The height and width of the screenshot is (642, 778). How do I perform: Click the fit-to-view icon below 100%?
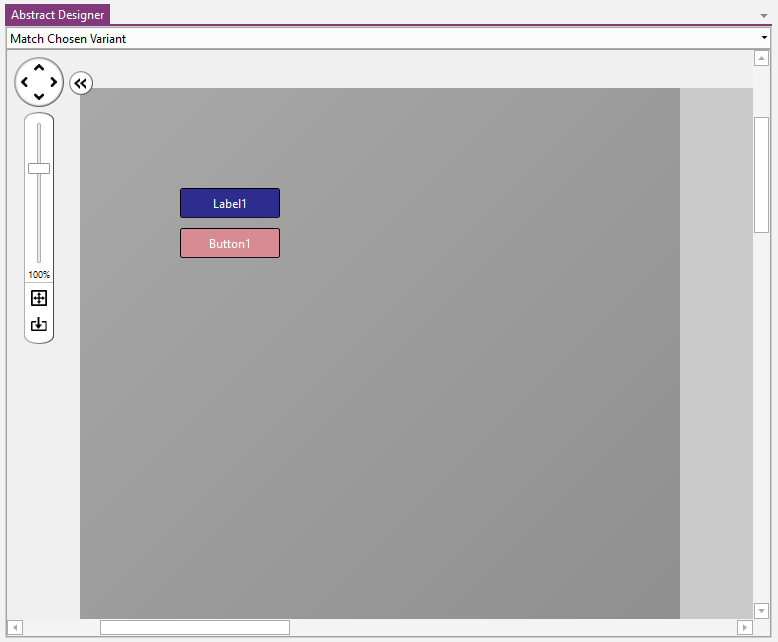tap(39, 298)
